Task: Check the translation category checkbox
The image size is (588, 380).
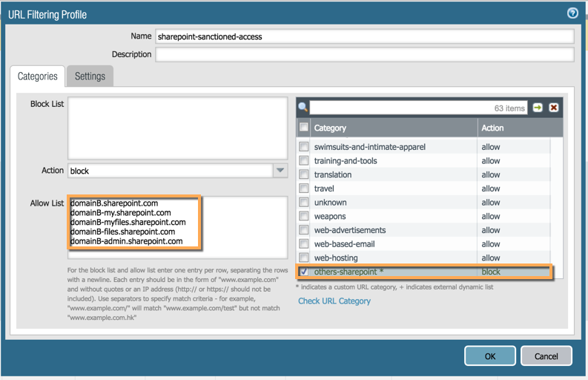Action: tap(304, 174)
